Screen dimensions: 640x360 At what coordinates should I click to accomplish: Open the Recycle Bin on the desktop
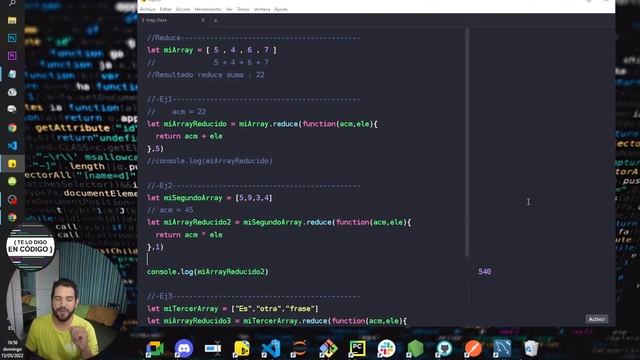pyautogui.click(x=531, y=349)
